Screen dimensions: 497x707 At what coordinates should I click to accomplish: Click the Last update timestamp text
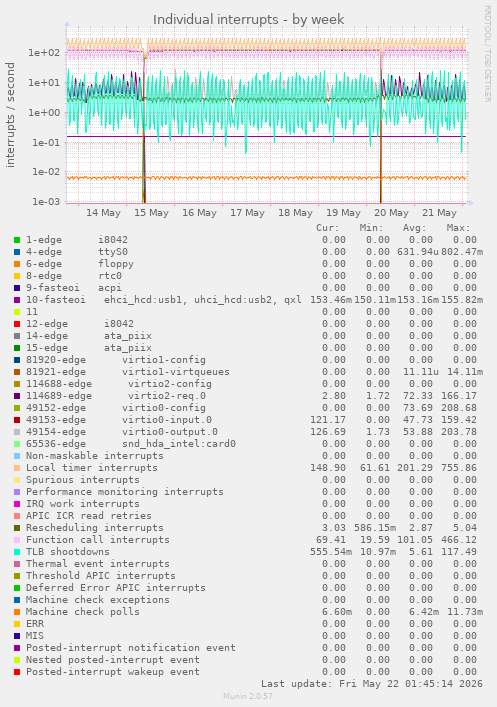coord(372,684)
